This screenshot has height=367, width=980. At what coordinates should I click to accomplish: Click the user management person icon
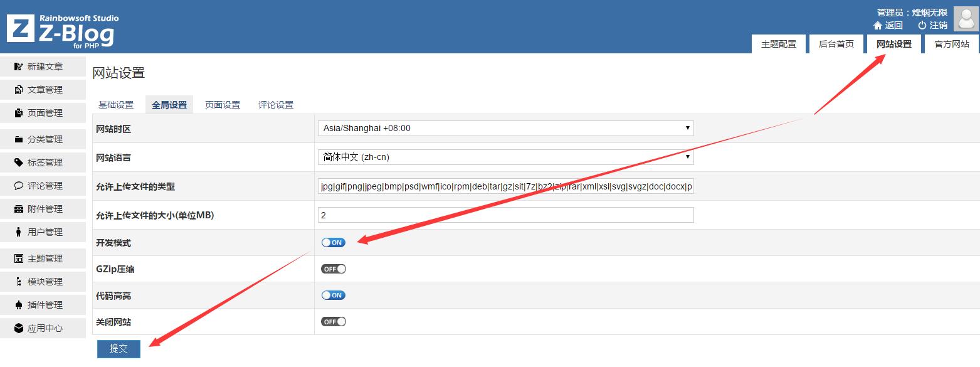[x=19, y=232]
